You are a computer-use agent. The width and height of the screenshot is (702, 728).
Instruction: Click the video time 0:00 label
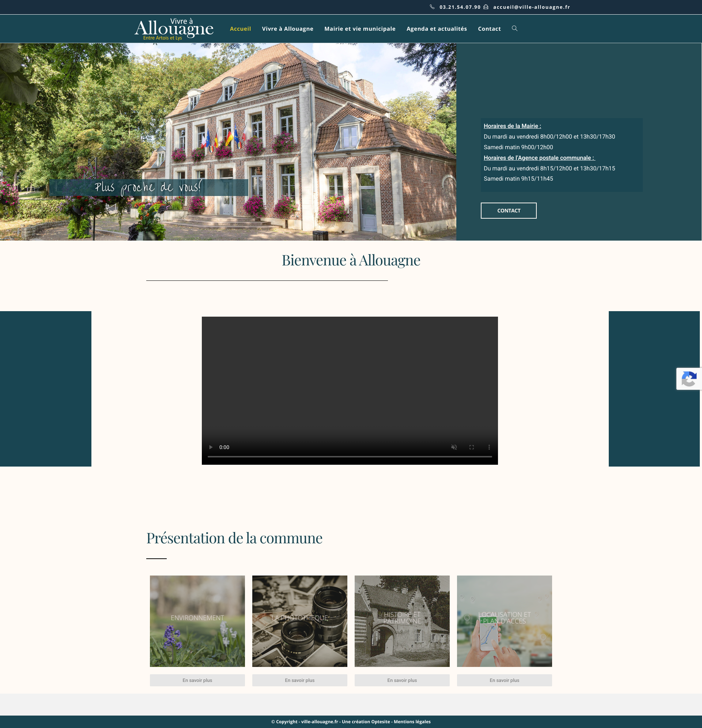click(224, 447)
